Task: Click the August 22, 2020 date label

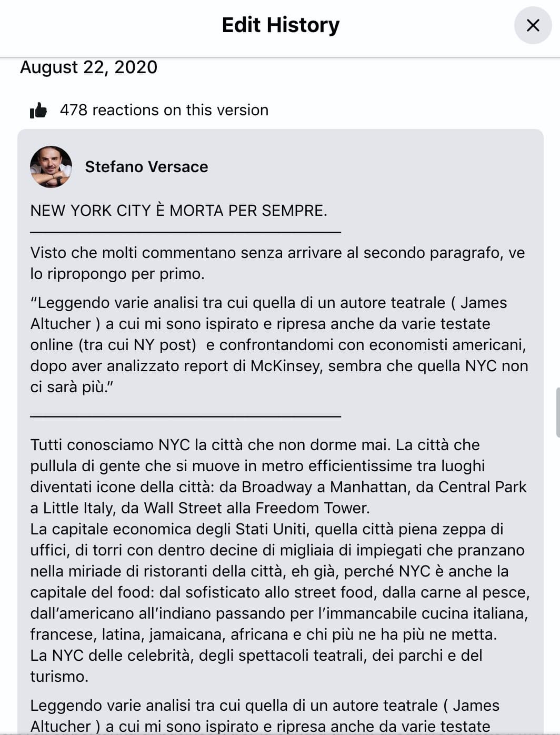Action: click(88, 67)
